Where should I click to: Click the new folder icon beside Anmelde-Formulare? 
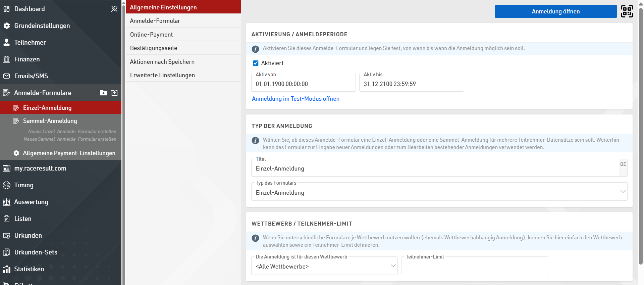pyautogui.click(x=103, y=93)
